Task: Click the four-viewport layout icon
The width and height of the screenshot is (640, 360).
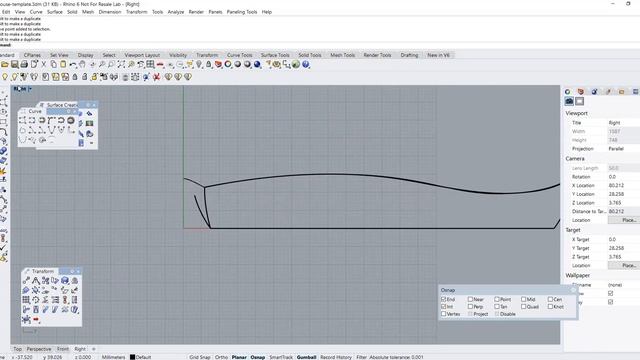Action: tap(150, 64)
